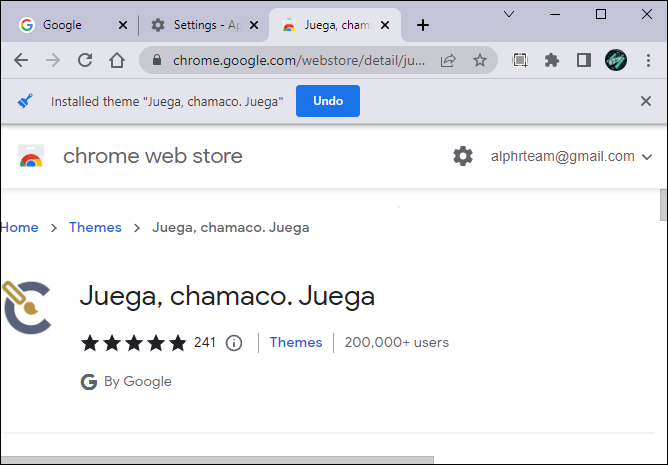
Task: Click the 200,000+ users text
Action: point(397,343)
